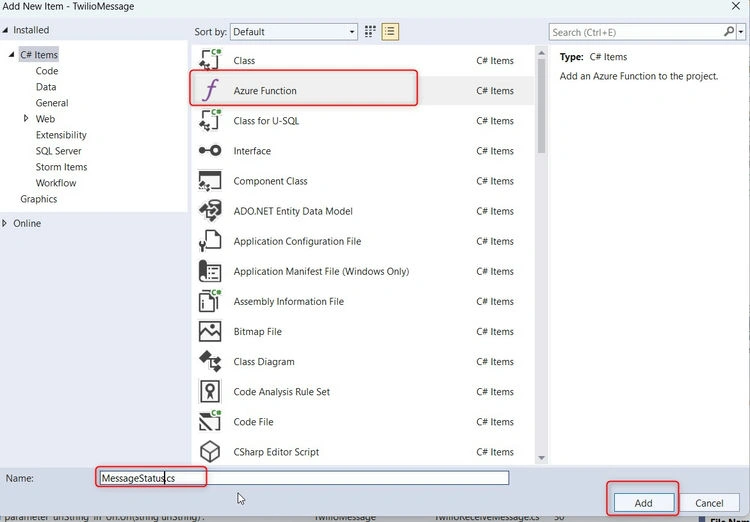Image resolution: width=750 pixels, height=522 pixels.
Task: Select the ADO.NET Entity Data Model icon
Action: pos(210,211)
